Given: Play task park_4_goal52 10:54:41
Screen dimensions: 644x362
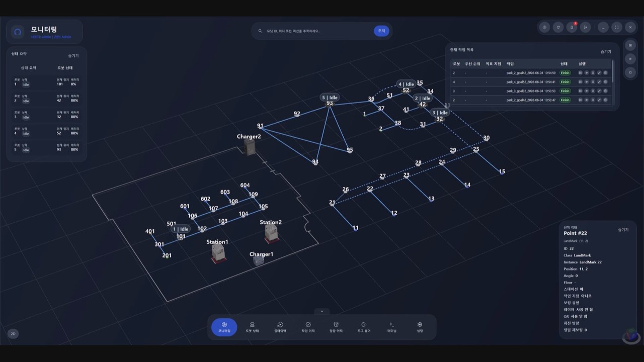Looking at the screenshot, I should 587,82.
